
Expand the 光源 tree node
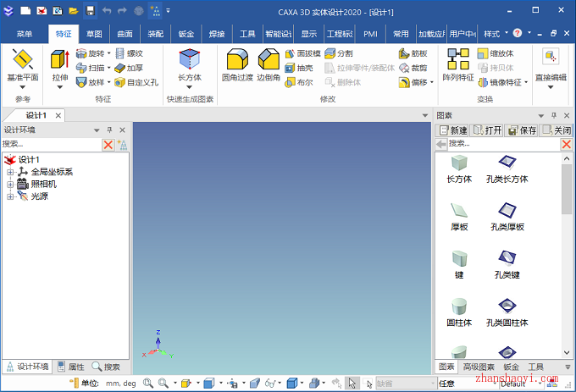coord(10,196)
